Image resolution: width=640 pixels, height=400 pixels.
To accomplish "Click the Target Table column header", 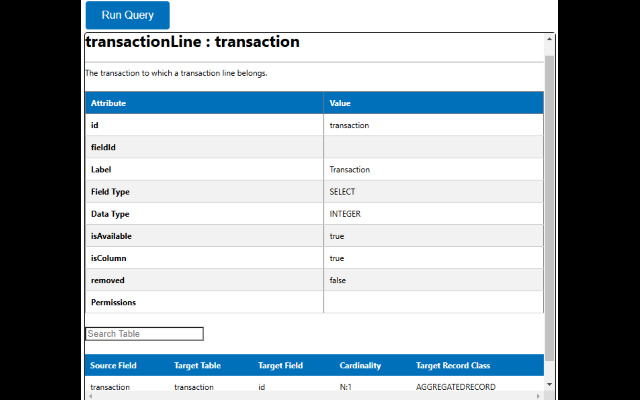I will click(x=198, y=365).
